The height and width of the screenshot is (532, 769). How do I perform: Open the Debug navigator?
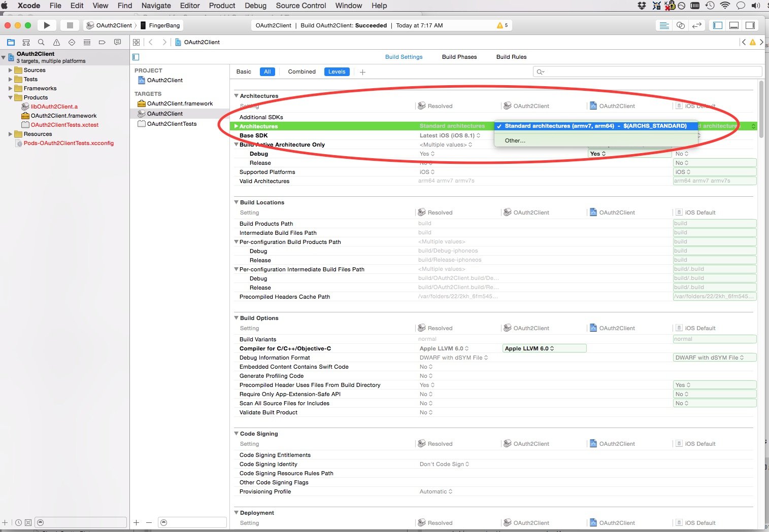point(87,42)
